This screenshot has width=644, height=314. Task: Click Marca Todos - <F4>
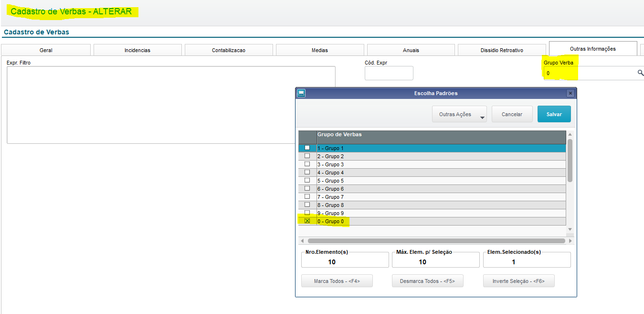click(337, 281)
